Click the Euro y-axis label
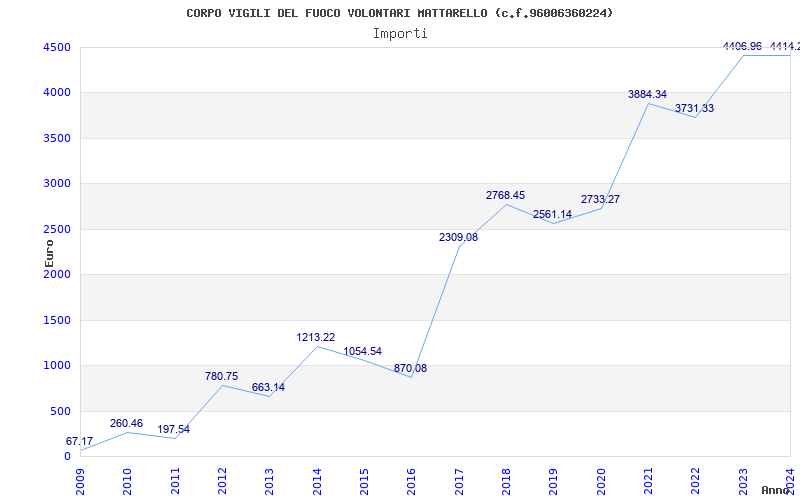 (x=49, y=254)
